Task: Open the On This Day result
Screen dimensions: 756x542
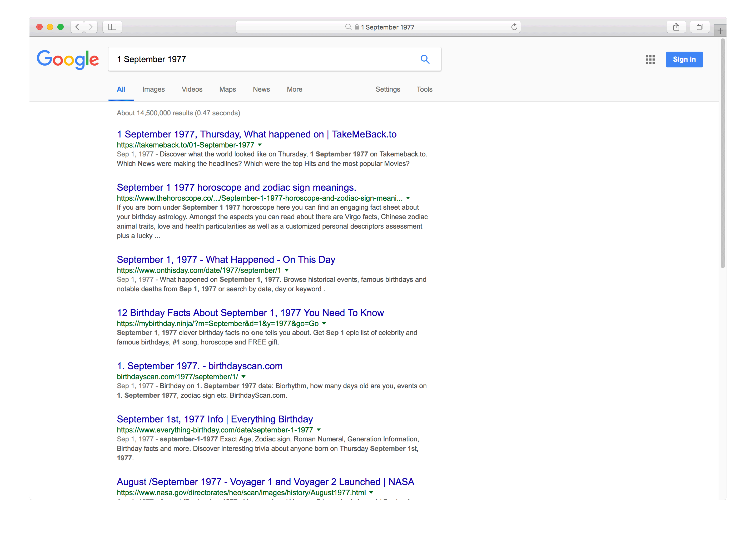Action: pos(226,259)
